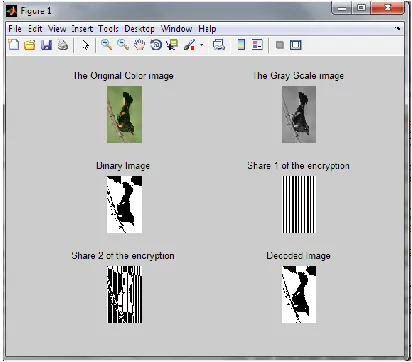
Task: Open the File menu
Action: click(15, 29)
